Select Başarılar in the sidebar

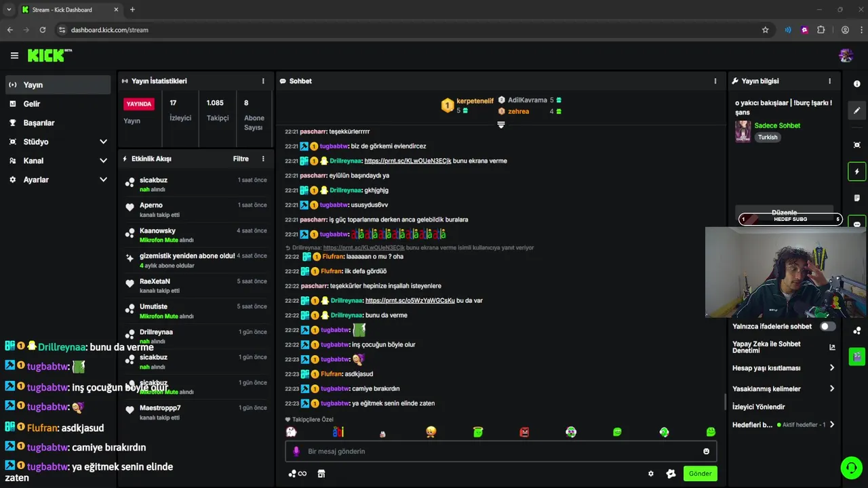coord(58,123)
